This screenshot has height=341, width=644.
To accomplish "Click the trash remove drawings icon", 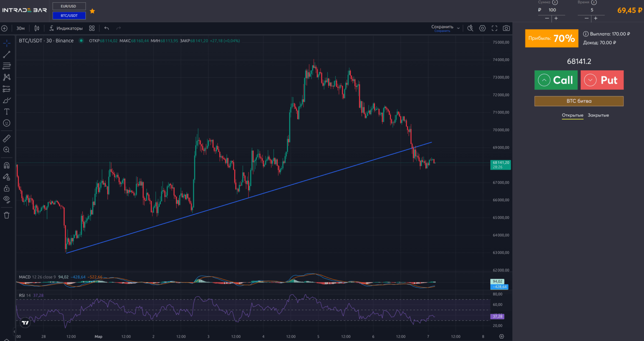I will pyautogui.click(x=7, y=215).
